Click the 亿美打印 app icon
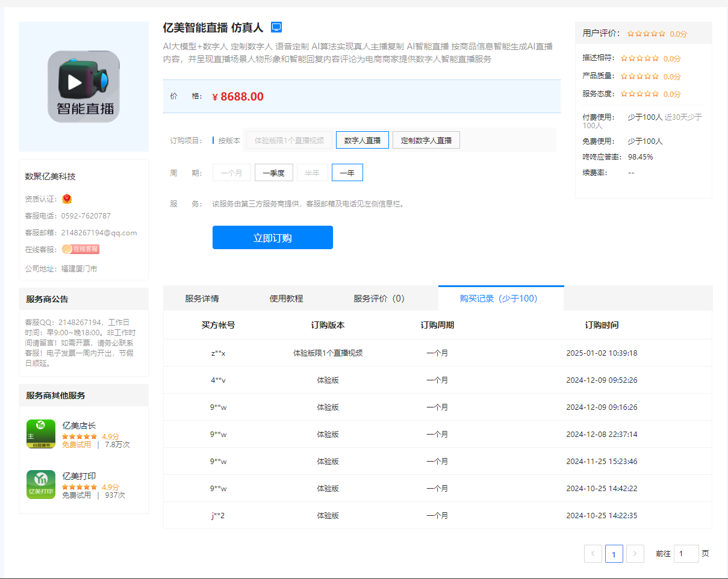This screenshot has height=579, width=728. 41,485
